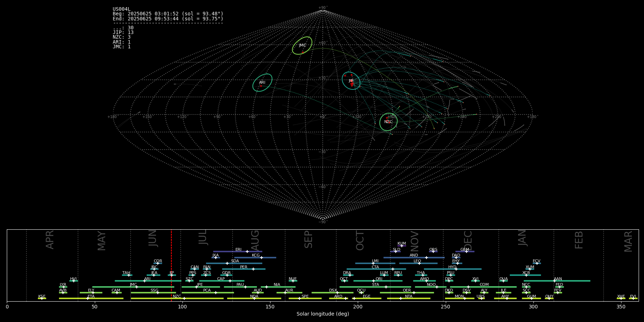This screenshot has height=322, width=644.
Task: Click the LEO shower bar in timeline
Action: (x=418, y=263)
